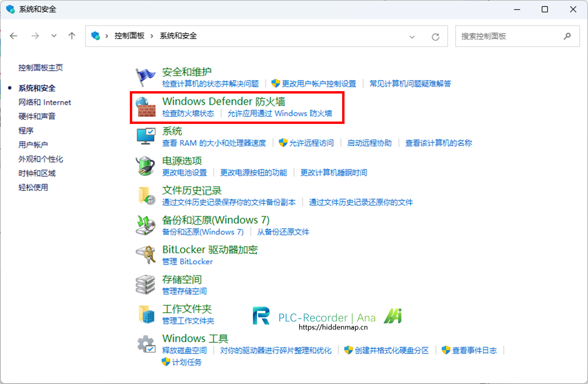This screenshot has height=384, width=588.
Task: Click 对你的驱动器进行碎片整理和优化
Action: click(x=276, y=350)
